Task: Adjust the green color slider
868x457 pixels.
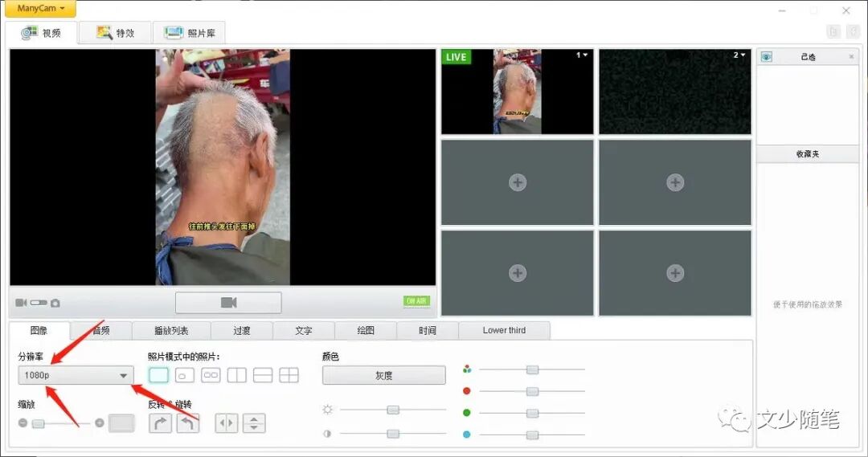Action: click(532, 413)
